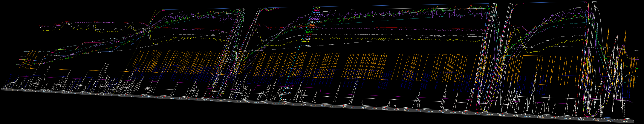Click time axis tick 266,16
The image size is (644, 124).
(568, 119)
